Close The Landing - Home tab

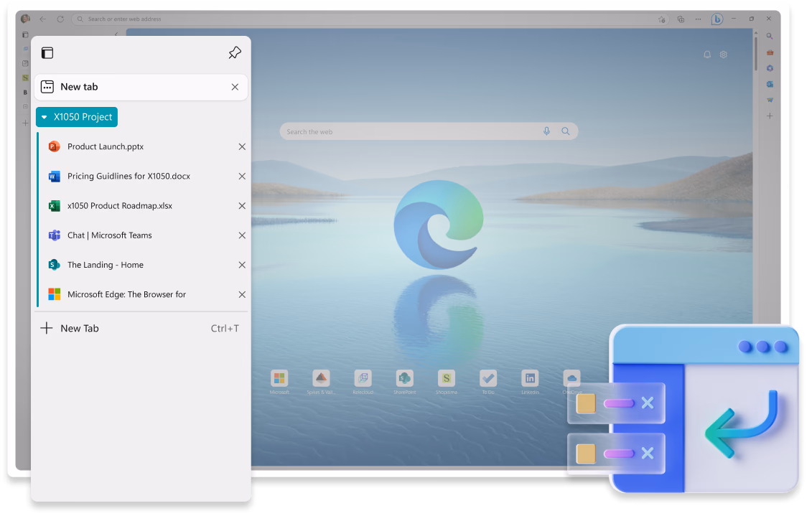(x=242, y=265)
